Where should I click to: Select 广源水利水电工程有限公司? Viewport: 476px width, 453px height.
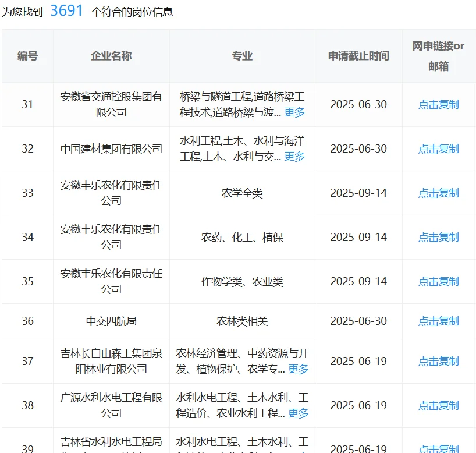click(x=111, y=406)
